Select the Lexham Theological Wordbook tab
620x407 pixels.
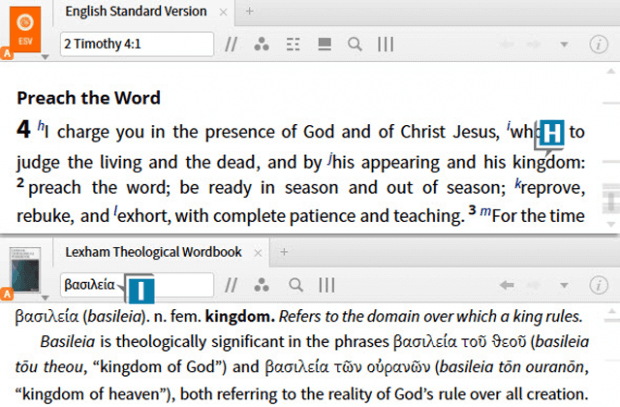click(x=153, y=252)
